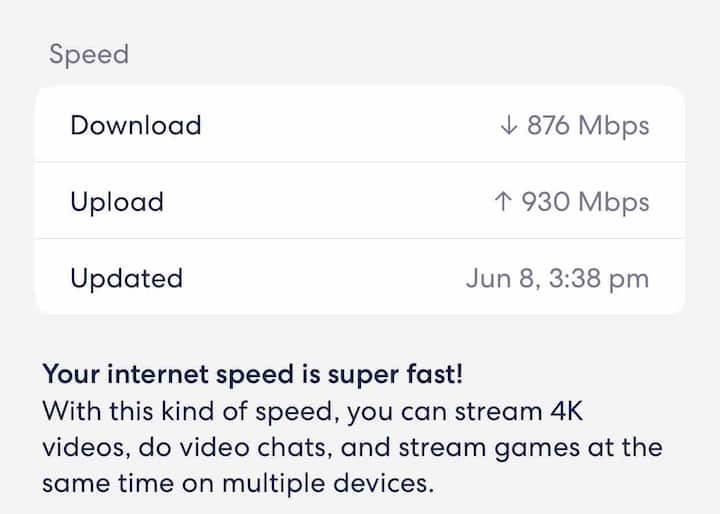The height and width of the screenshot is (514, 720).
Task: Select the Upload label
Action: click(117, 202)
